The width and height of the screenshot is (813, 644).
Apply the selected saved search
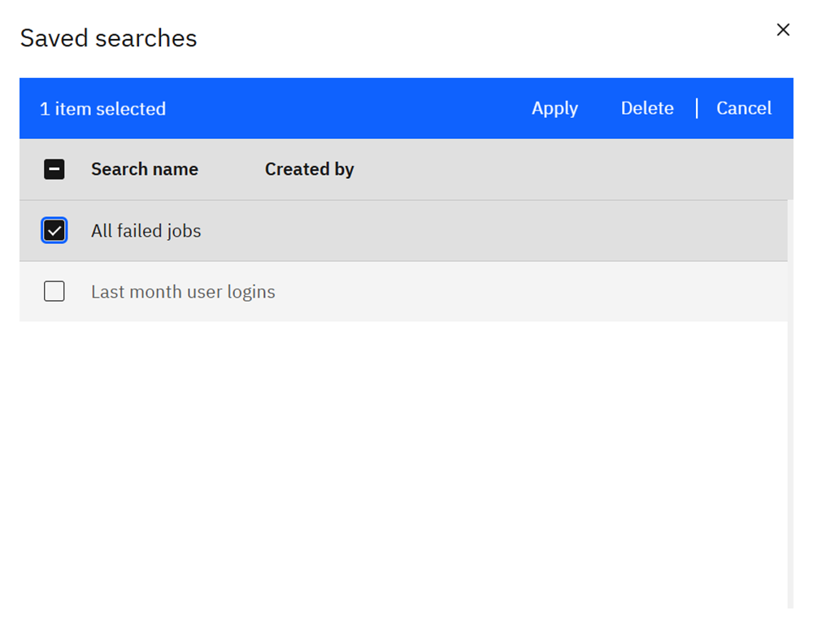pyautogui.click(x=555, y=108)
